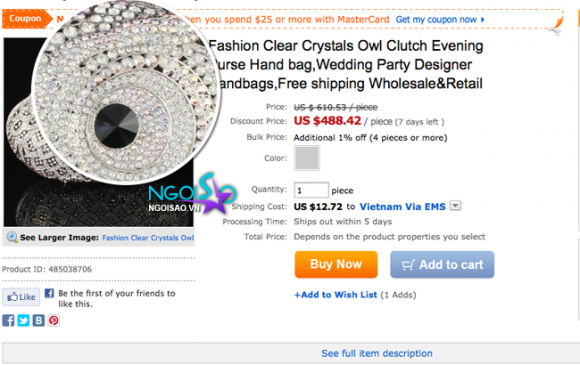
Task: Click the owl clutch product image
Action: point(98,132)
